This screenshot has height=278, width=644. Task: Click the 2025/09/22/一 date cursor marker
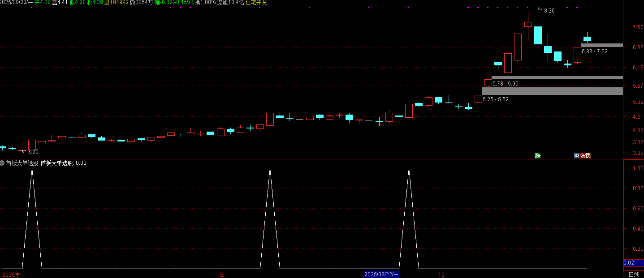point(381,274)
